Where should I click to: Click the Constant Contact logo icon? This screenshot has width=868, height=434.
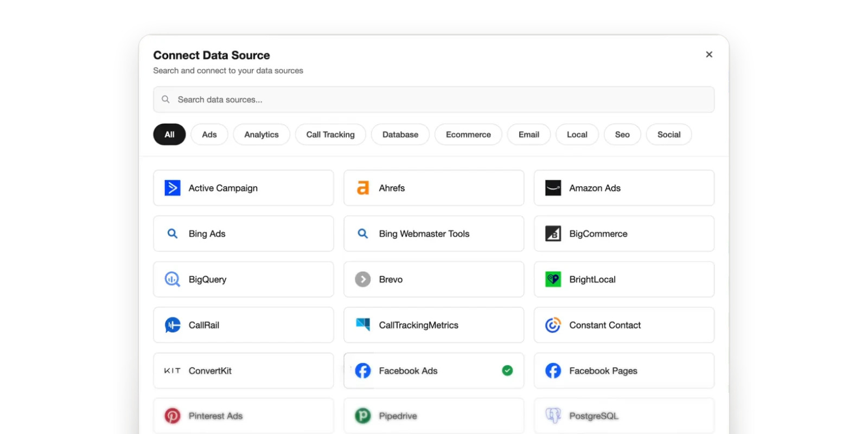click(x=553, y=325)
